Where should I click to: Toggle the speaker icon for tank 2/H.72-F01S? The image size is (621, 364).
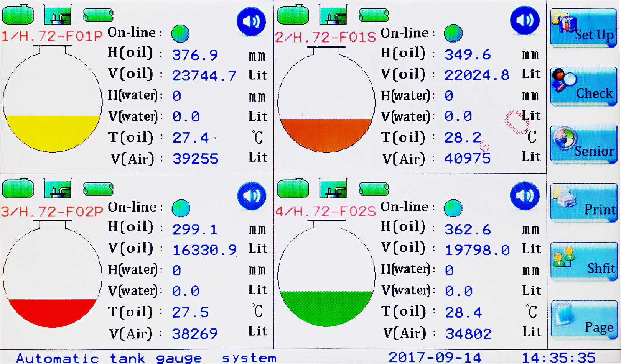[525, 20]
